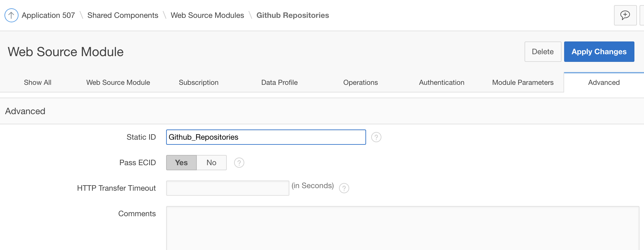The height and width of the screenshot is (250, 644).
Task: Set Pass ECID to No
Action: (211, 163)
